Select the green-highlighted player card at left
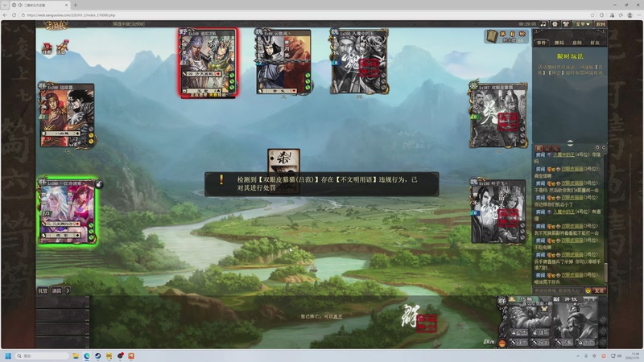 click(x=68, y=212)
